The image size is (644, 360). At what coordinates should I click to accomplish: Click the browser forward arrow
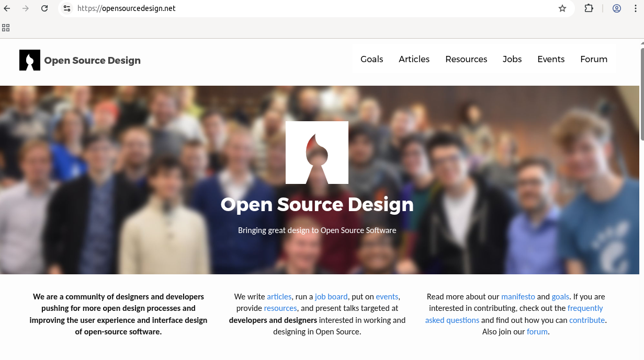(26, 8)
